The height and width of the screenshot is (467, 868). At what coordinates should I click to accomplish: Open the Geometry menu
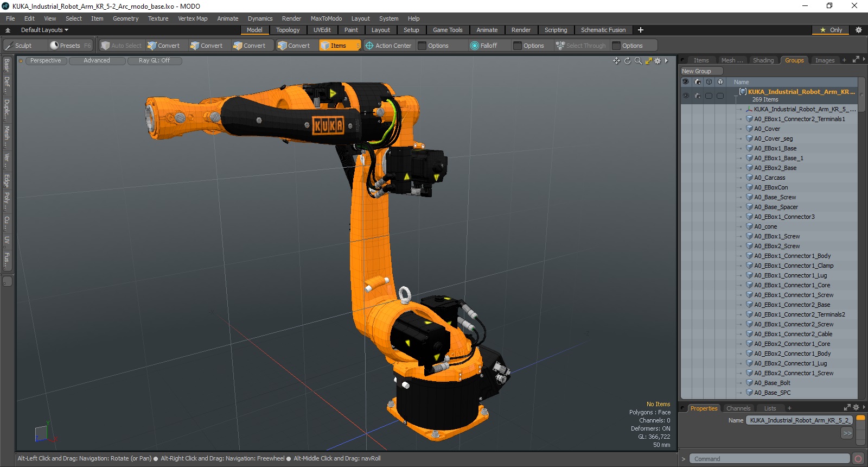tap(125, 18)
